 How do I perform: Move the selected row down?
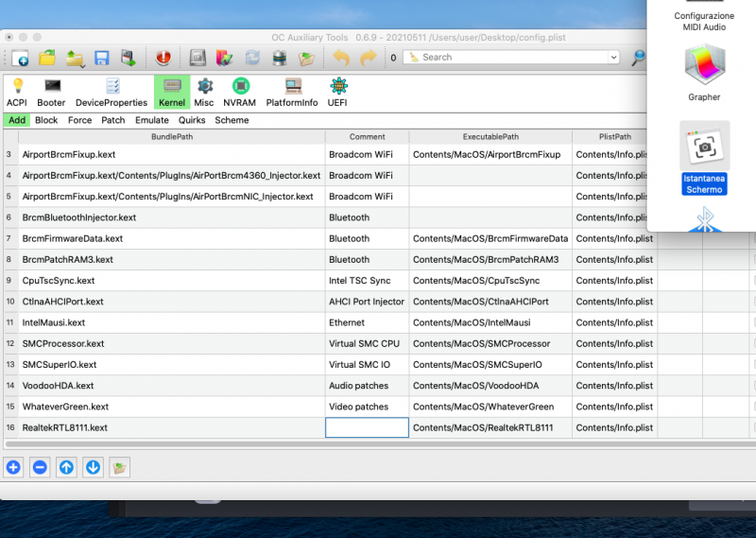click(x=93, y=467)
